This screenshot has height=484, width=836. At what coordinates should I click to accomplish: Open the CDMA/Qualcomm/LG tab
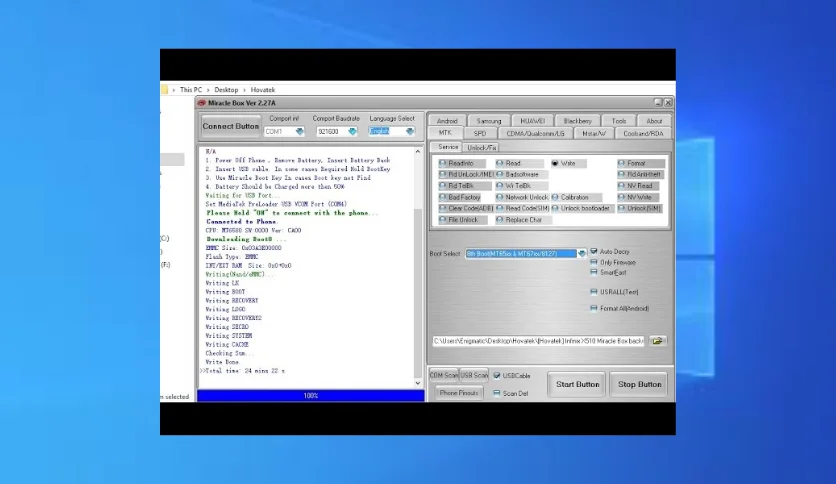click(535, 133)
